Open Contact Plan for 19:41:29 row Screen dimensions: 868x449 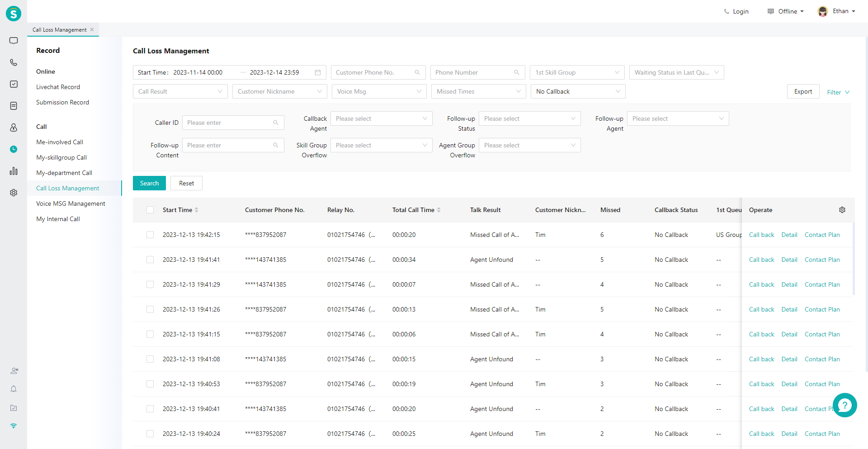tap(822, 284)
